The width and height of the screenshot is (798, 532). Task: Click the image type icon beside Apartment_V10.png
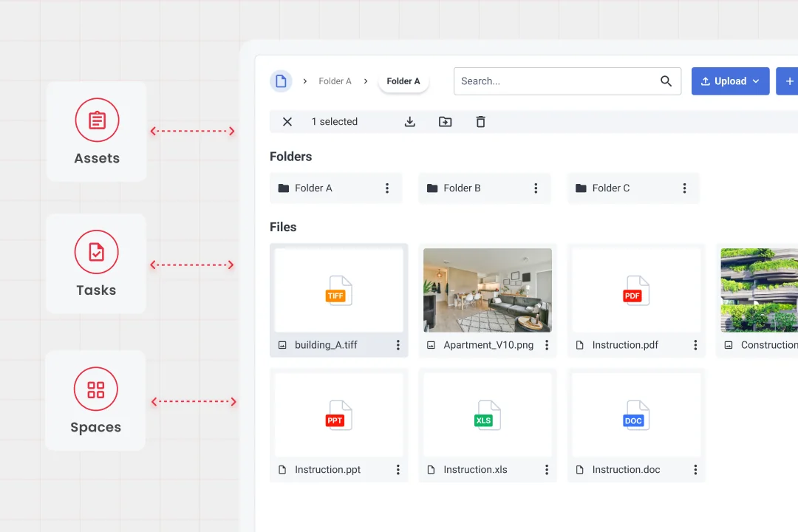click(x=431, y=345)
